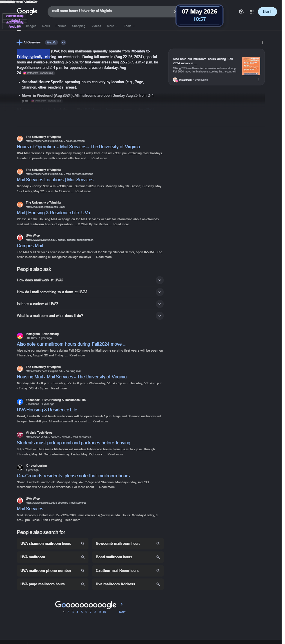Viewport: 285px width, 644px height.
Task: Click the AI Overview listen speaker icon
Action: pyautogui.click(x=63, y=42)
